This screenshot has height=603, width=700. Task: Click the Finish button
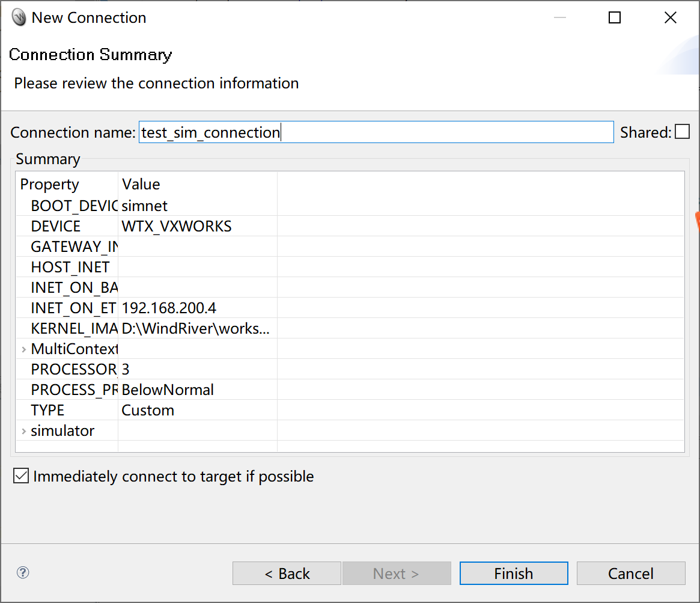513,573
